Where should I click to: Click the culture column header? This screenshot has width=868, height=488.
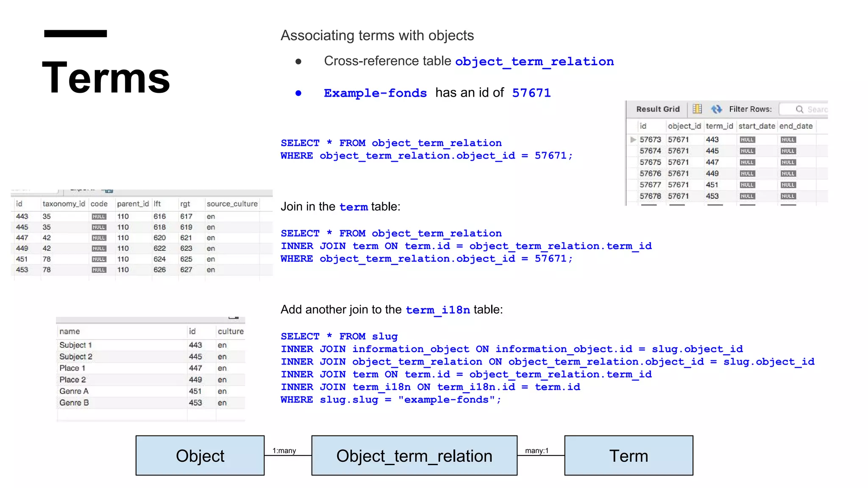(x=231, y=331)
